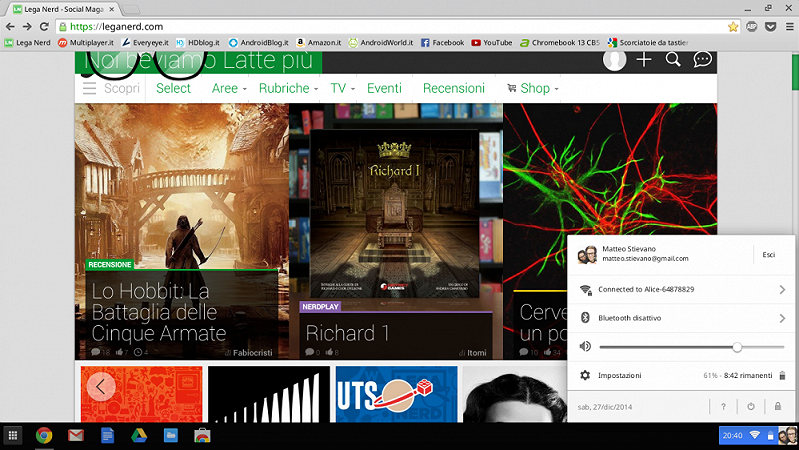This screenshot has width=799, height=450.
Task: Expand the Rubriche dropdown menu
Action: [x=288, y=88]
